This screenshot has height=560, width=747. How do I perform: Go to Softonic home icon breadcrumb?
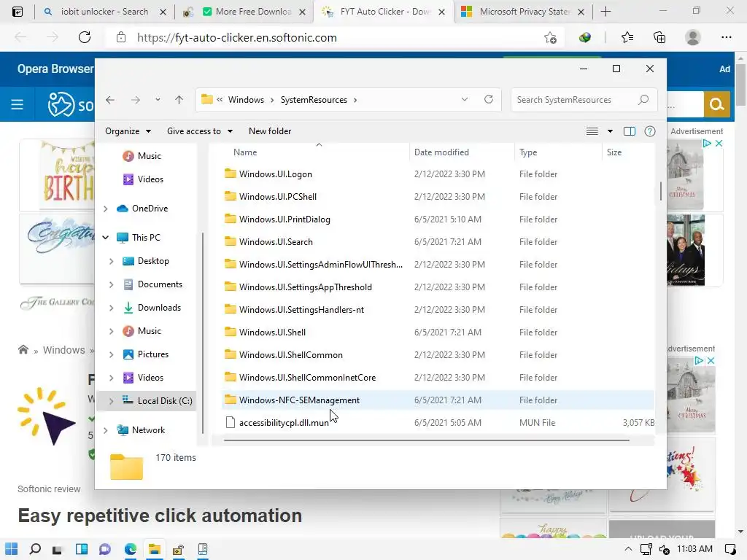[23, 350]
